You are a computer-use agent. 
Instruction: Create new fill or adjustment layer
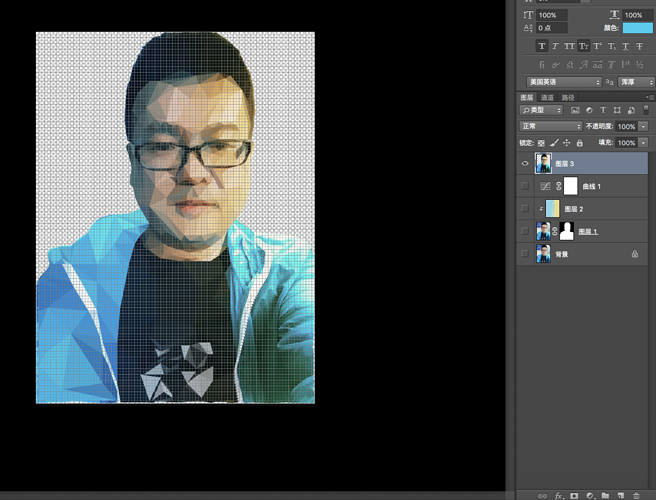click(590, 495)
